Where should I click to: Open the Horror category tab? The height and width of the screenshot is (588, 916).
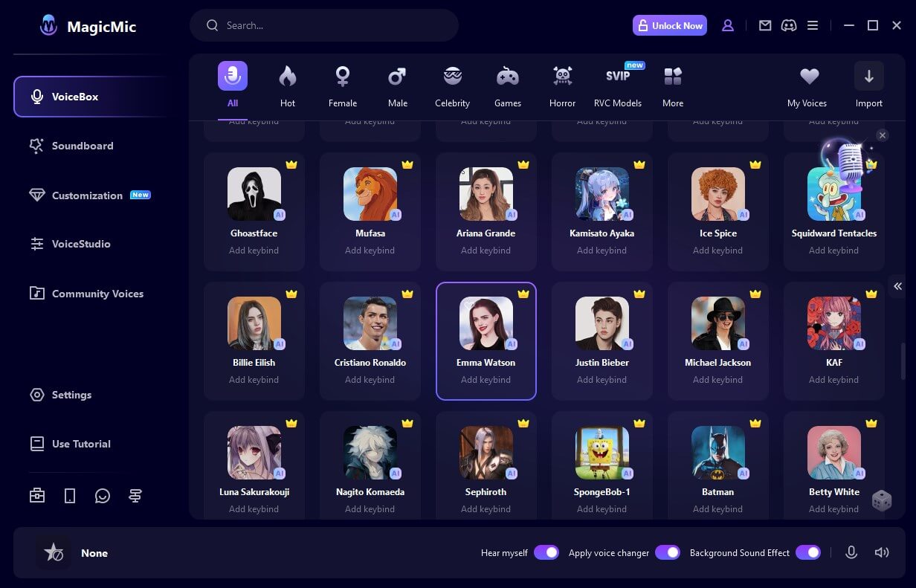[x=563, y=85]
